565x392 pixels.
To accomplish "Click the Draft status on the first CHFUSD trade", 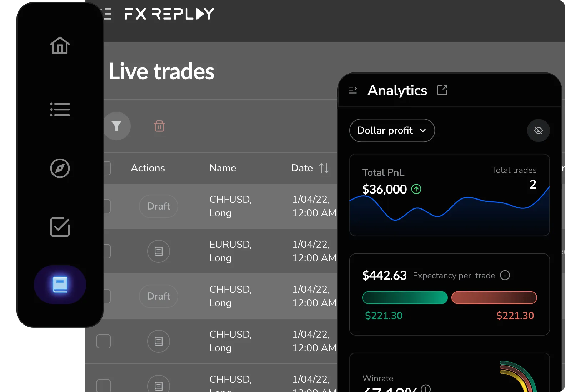I will pyautogui.click(x=158, y=206).
